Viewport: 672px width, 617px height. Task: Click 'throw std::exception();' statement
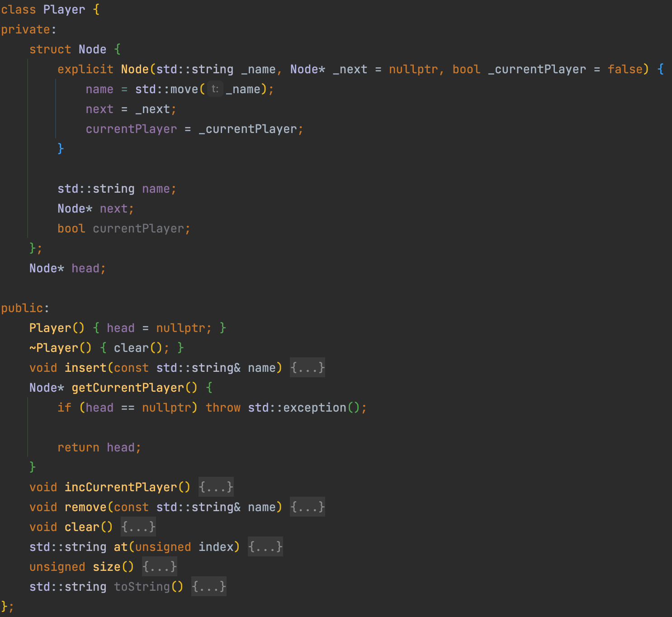point(286,408)
